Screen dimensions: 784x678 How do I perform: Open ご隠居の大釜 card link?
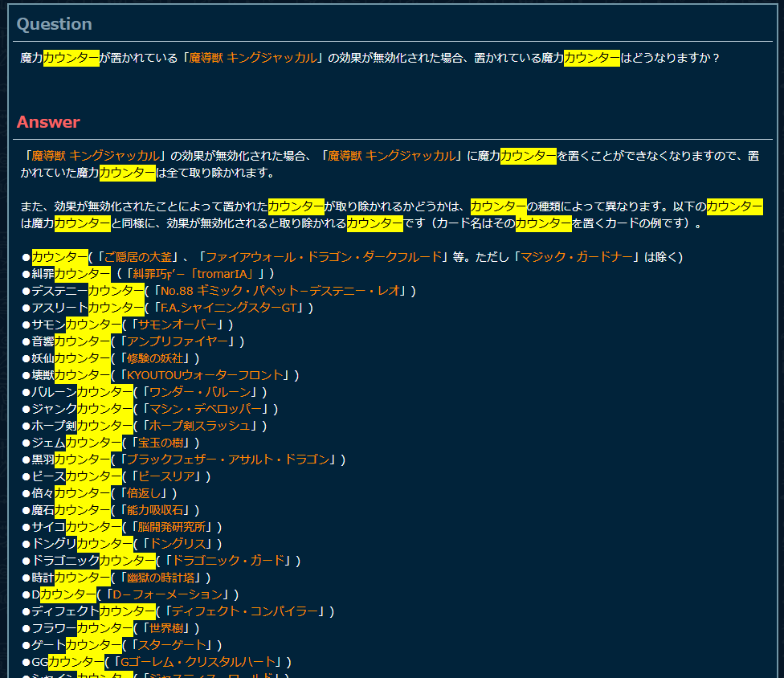pyautogui.click(x=137, y=257)
